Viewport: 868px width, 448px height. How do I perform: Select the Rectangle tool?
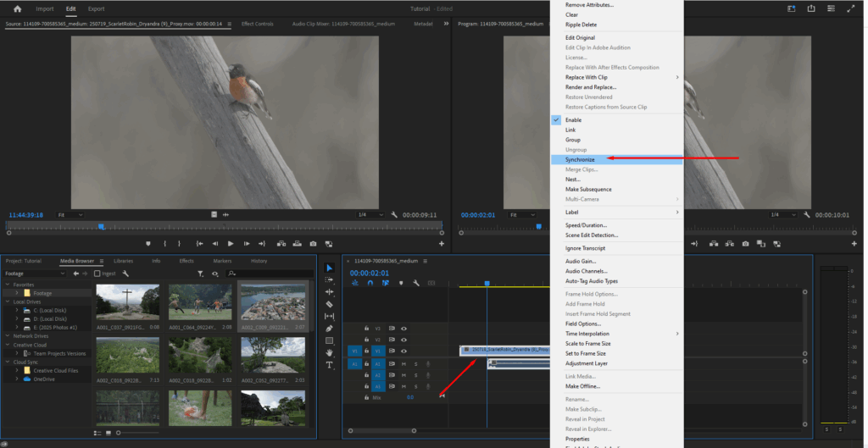pos(330,340)
